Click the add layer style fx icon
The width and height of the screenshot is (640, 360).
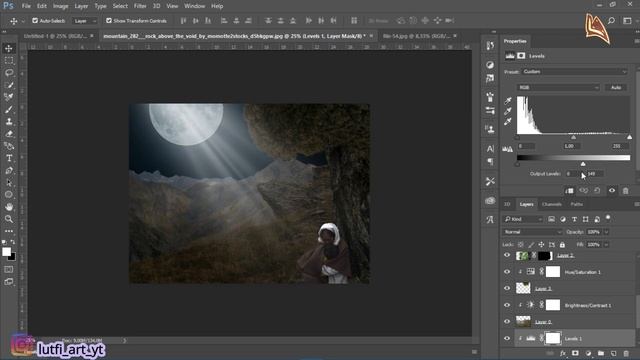coord(563,353)
